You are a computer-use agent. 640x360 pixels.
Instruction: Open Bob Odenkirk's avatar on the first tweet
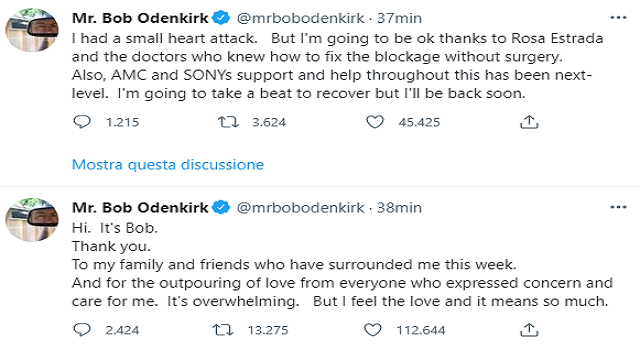point(32,30)
